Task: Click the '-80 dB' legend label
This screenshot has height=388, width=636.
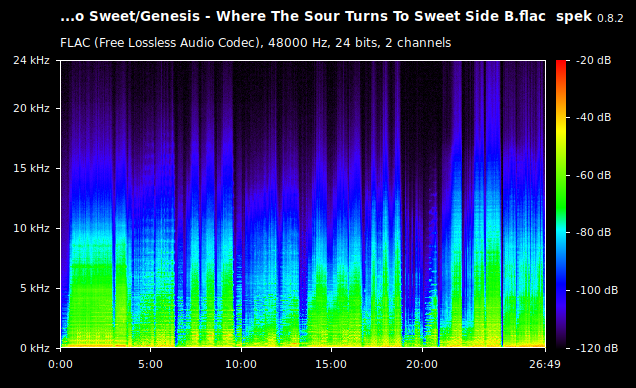Action: 593,232
